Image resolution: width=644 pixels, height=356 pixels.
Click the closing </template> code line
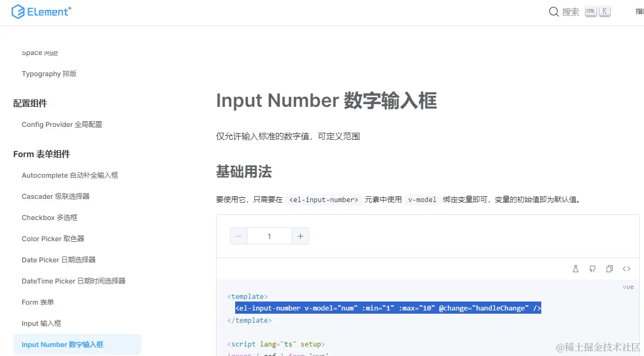(x=249, y=320)
